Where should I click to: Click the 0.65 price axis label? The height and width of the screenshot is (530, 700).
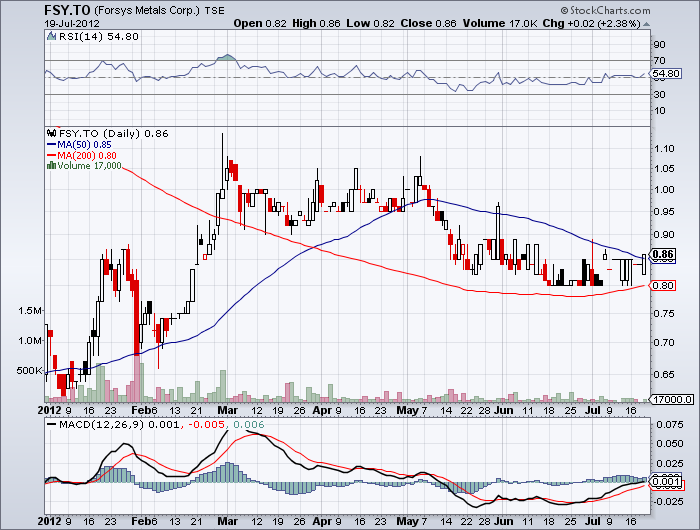click(x=664, y=375)
